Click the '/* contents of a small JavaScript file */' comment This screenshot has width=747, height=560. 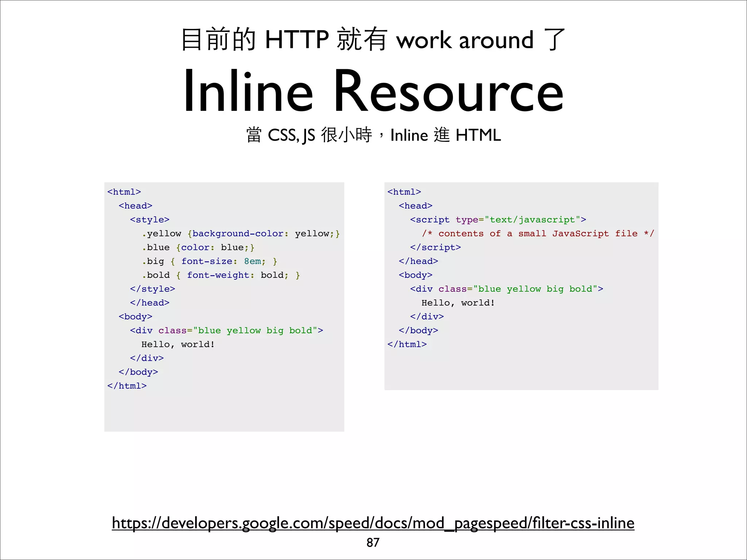[538, 234]
